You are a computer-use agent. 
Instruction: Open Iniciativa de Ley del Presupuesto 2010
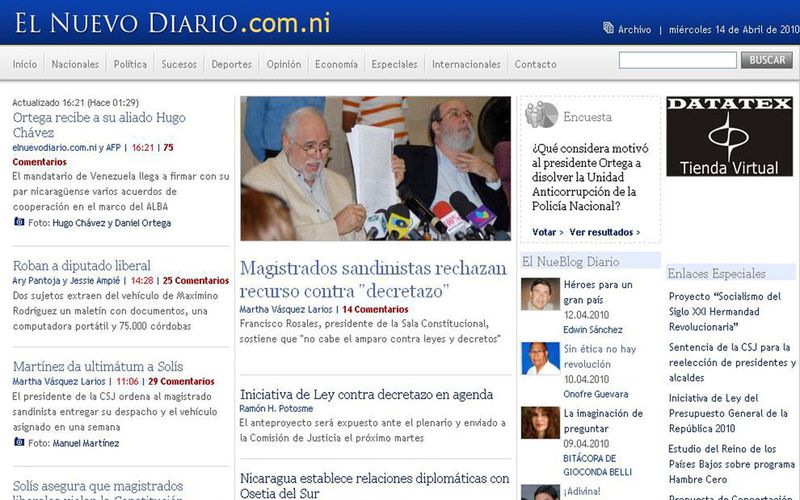[x=728, y=413]
